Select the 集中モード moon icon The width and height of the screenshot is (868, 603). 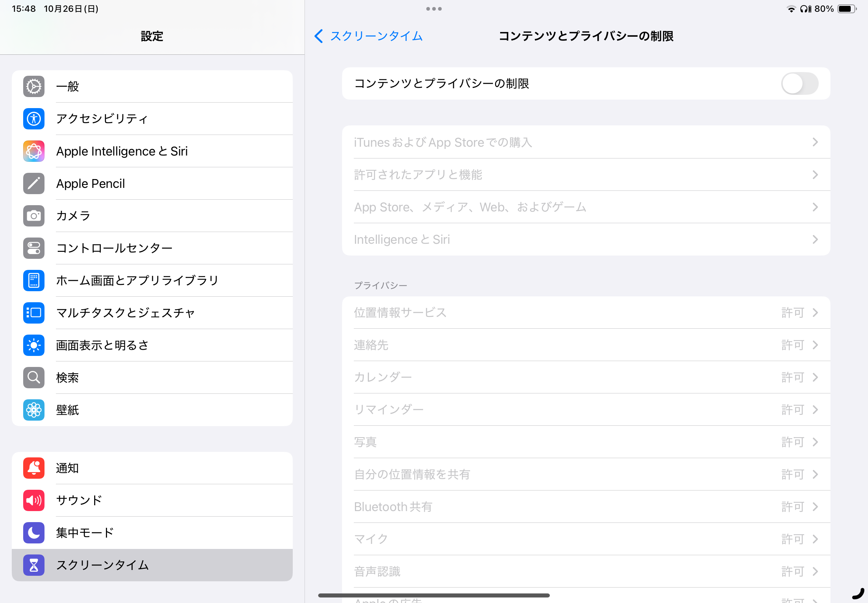[x=33, y=533]
